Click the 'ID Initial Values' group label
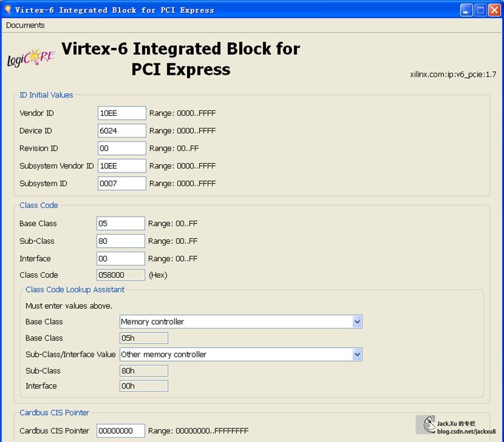 point(46,95)
